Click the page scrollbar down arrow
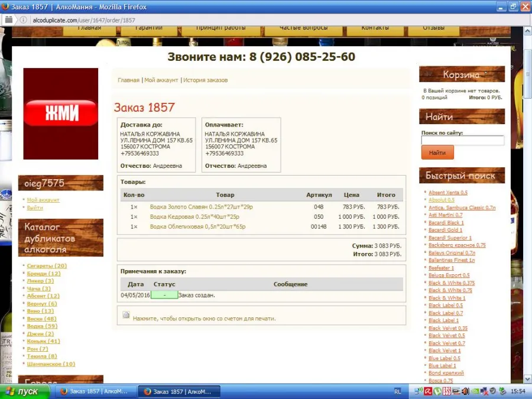The height and width of the screenshot is (399, 532). click(x=528, y=379)
